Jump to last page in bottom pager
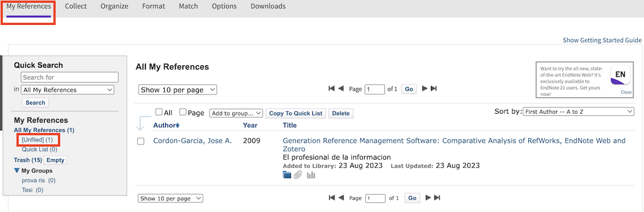The width and height of the screenshot is (644, 212). pos(437,198)
